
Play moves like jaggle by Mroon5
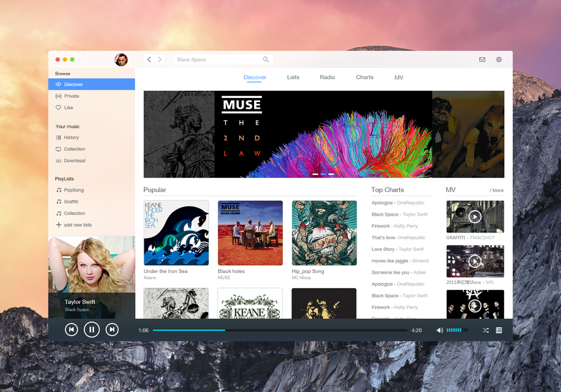pyautogui.click(x=400, y=261)
